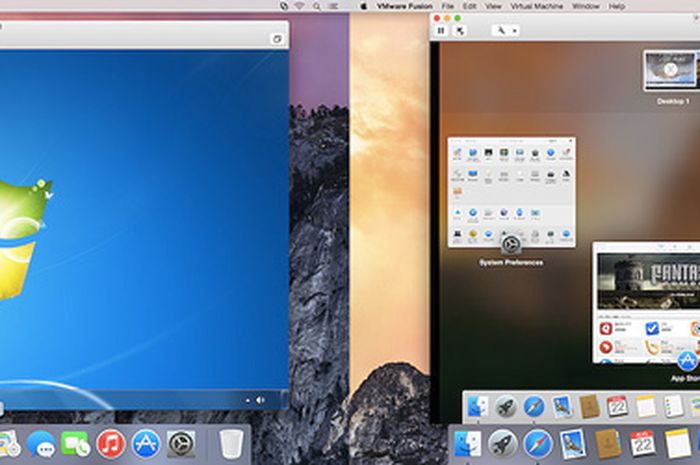Image resolution: width=700 pixels, height=465 pixels.
Task: Open Mail in the guest VM dock
Action: tap(562, 407)
